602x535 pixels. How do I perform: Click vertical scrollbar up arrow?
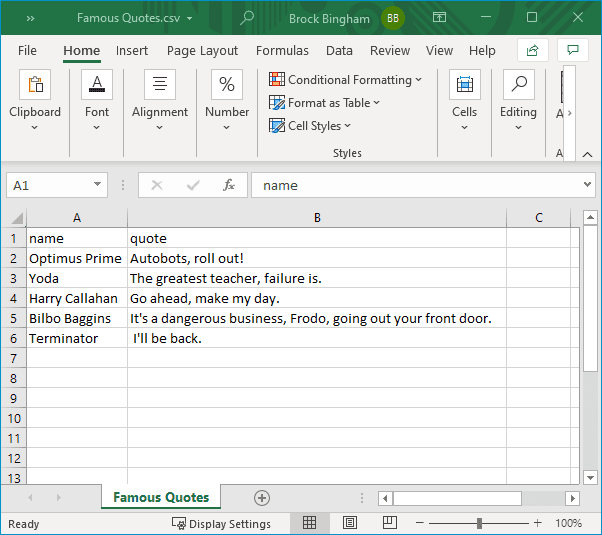pyautogui.click(x=590, y=218)
